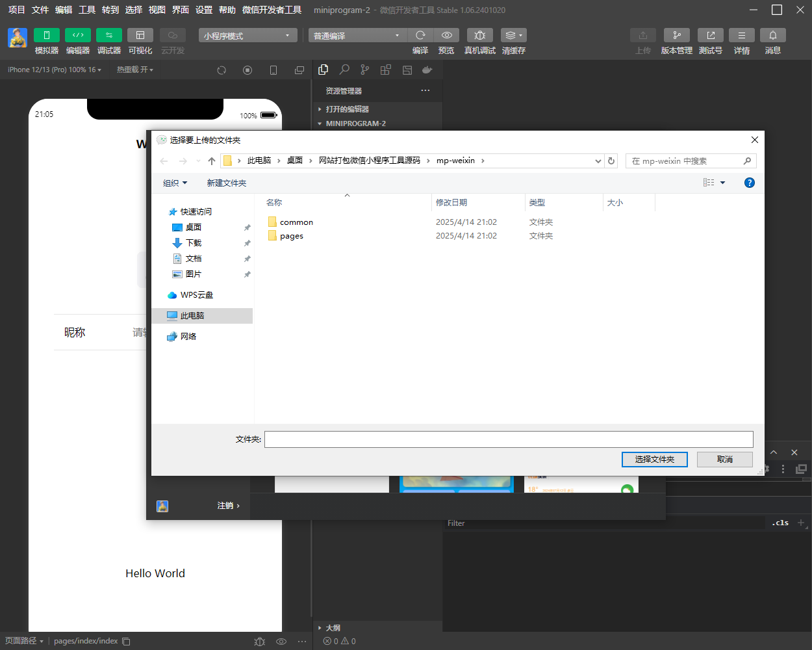Open the 热重载 hot reload dropdown
This screenshot has width=812, height=650.
[x=135, y=70]
